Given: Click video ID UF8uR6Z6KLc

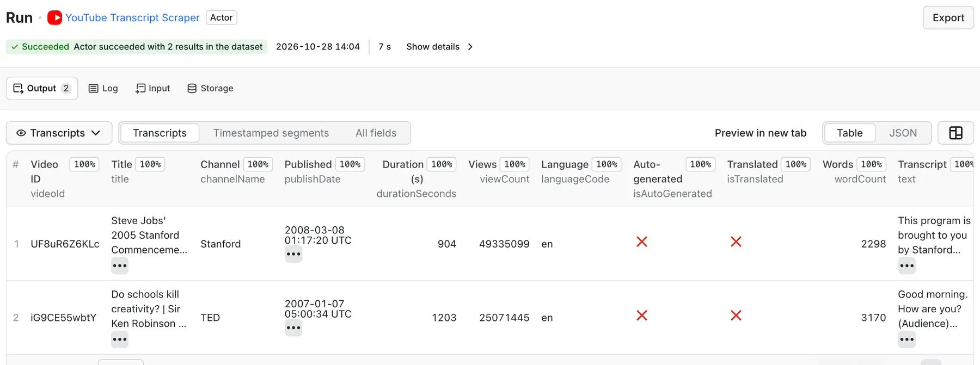Looking at the screenshot, I should (65, 244).
